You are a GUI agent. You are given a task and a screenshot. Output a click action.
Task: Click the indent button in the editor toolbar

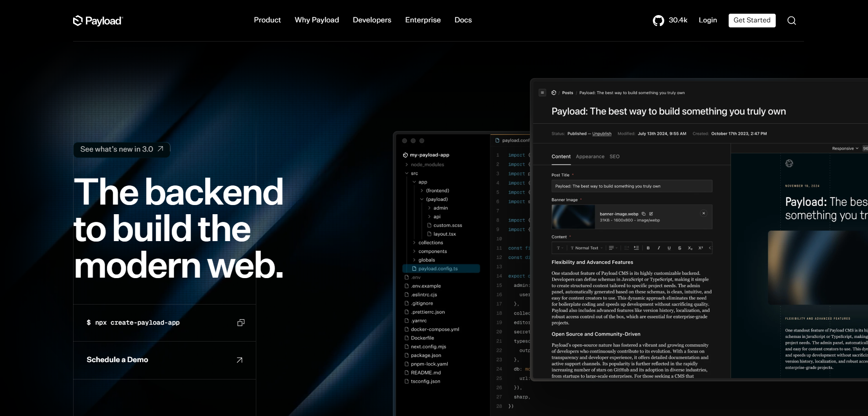click(636, 248)
